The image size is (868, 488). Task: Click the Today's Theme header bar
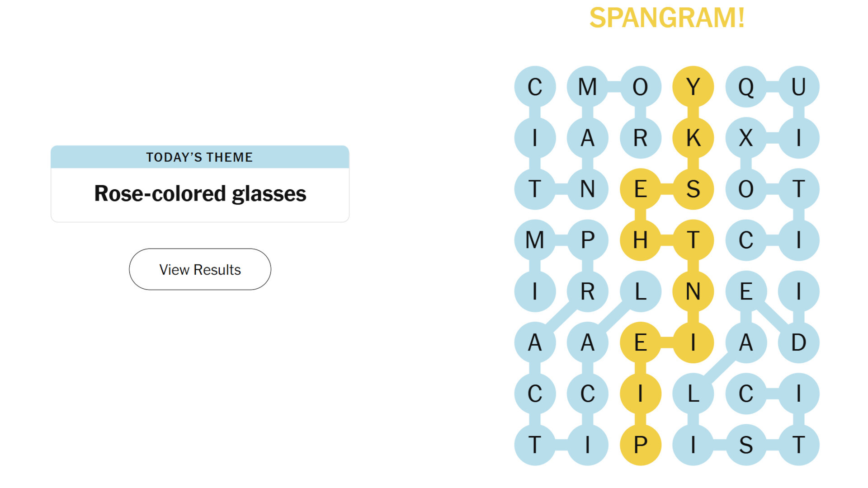tap(200, 157)
